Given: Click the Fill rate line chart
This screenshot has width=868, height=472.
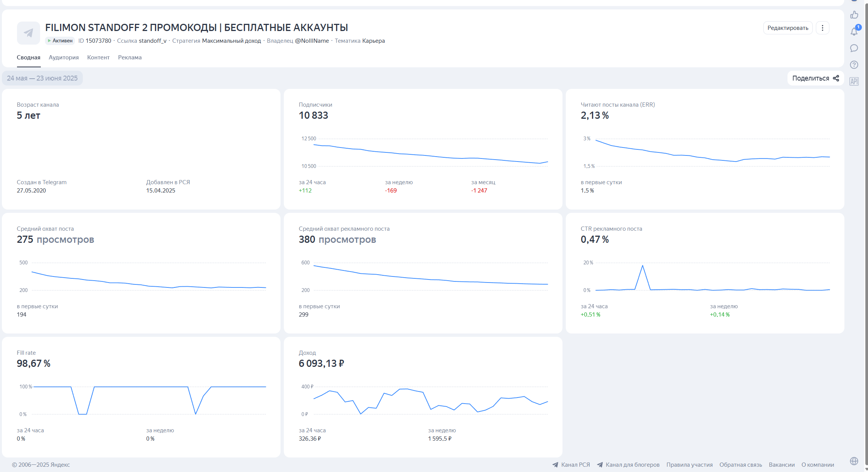Looking at the screenshot, I should coord(150,401).
